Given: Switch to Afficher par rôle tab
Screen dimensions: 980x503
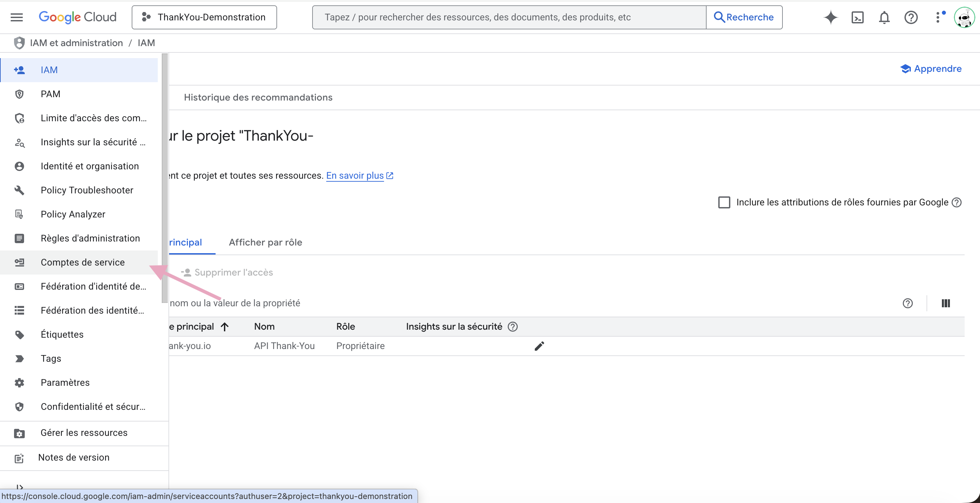Looking at the screenshot, I should (265, 242).
